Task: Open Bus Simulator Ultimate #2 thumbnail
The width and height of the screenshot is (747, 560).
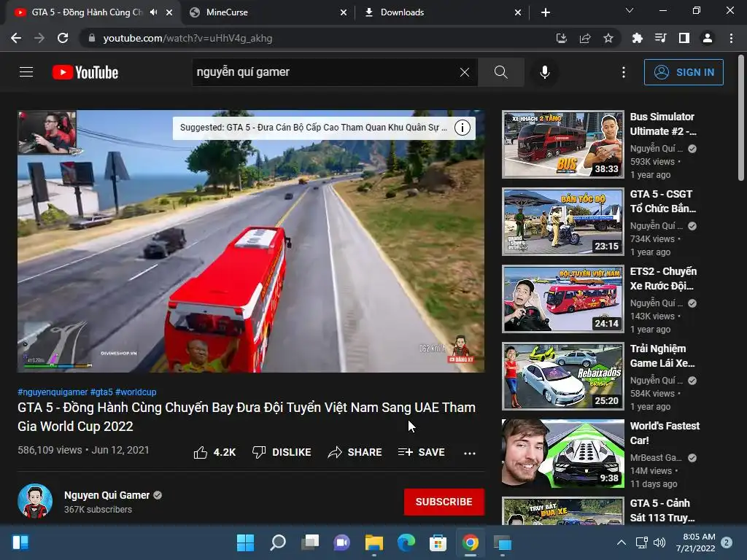Action: [x=562, y=144]
